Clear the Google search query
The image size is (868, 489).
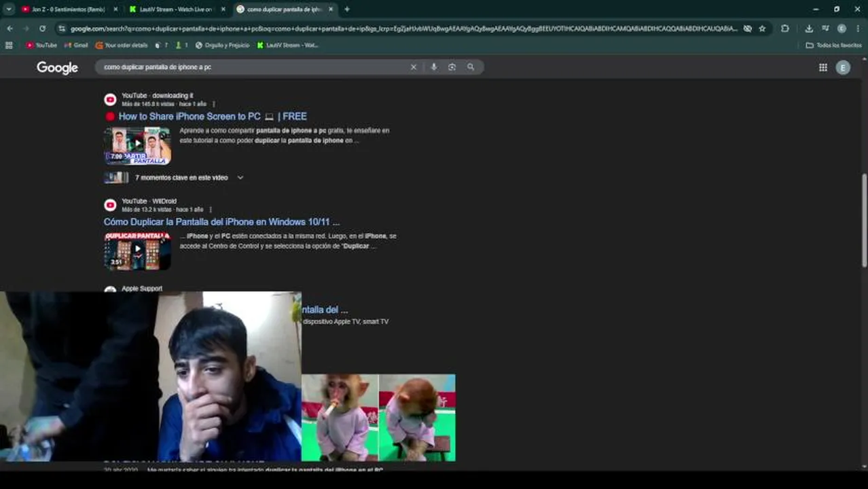click(413, 67)
